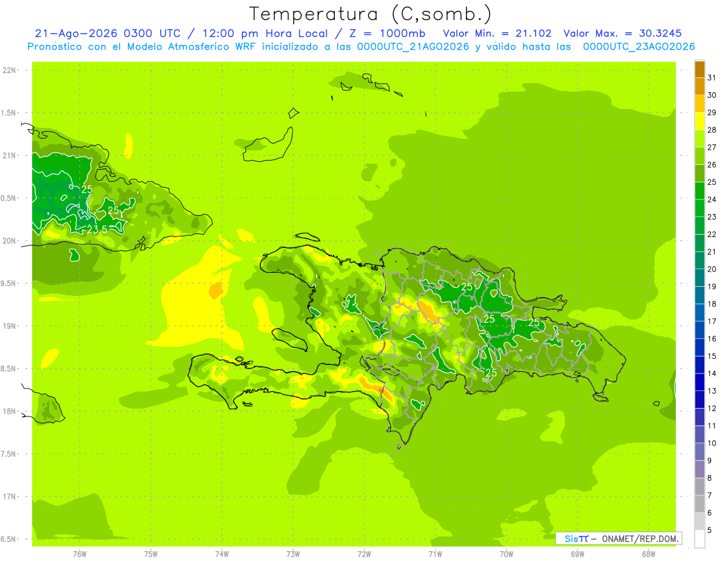Click the '75W' longitude axis label
728x562 pixels.
[x=151, y=554]
